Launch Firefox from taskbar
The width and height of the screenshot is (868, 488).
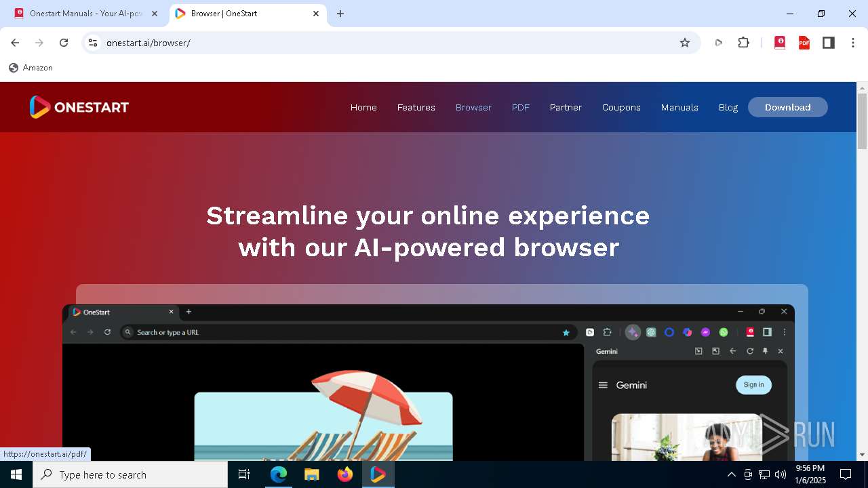coord(345,474)
